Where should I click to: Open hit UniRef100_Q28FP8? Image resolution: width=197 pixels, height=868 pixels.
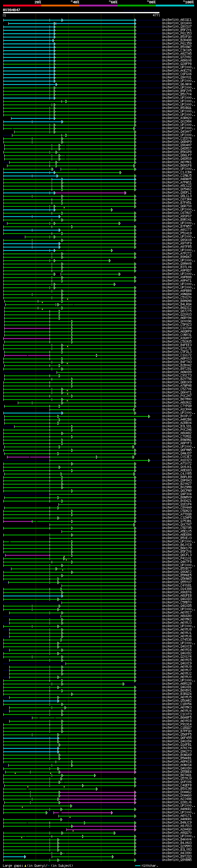pos(177,64)
